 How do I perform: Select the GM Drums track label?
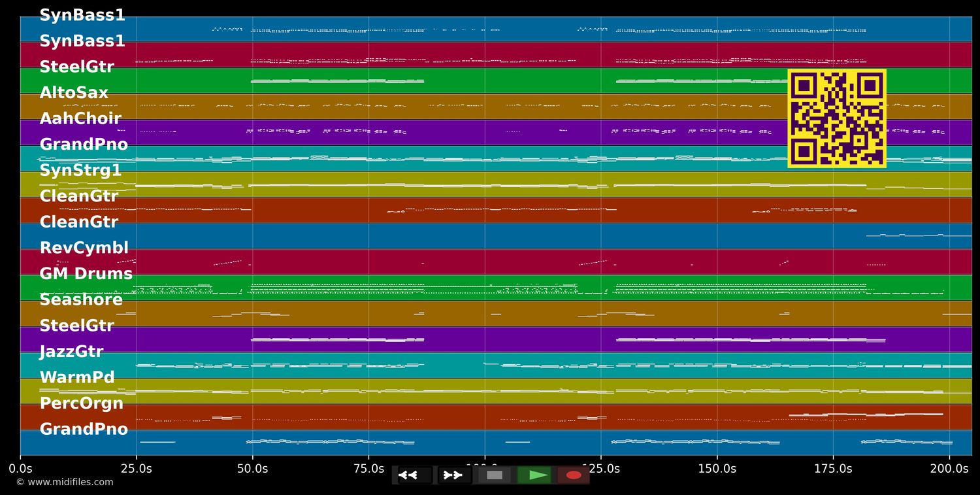pyautogui.click(x=86, y=273)
